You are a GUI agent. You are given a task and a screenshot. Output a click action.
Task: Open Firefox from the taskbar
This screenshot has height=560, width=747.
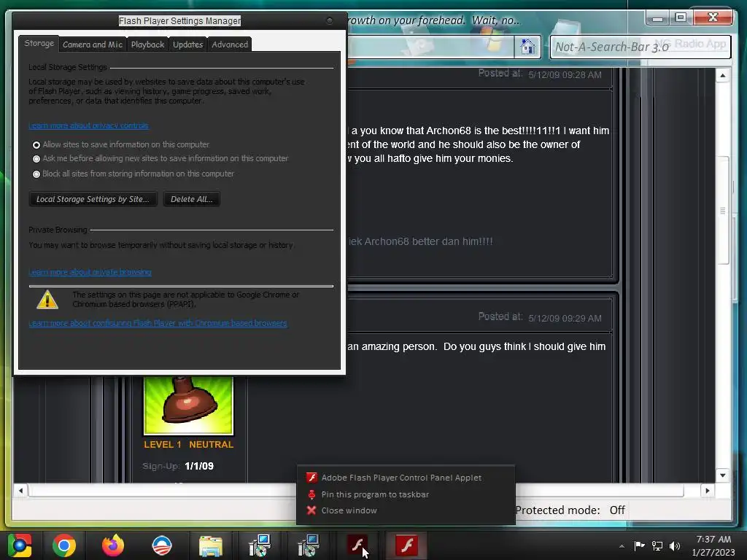[x=113, y=545]
